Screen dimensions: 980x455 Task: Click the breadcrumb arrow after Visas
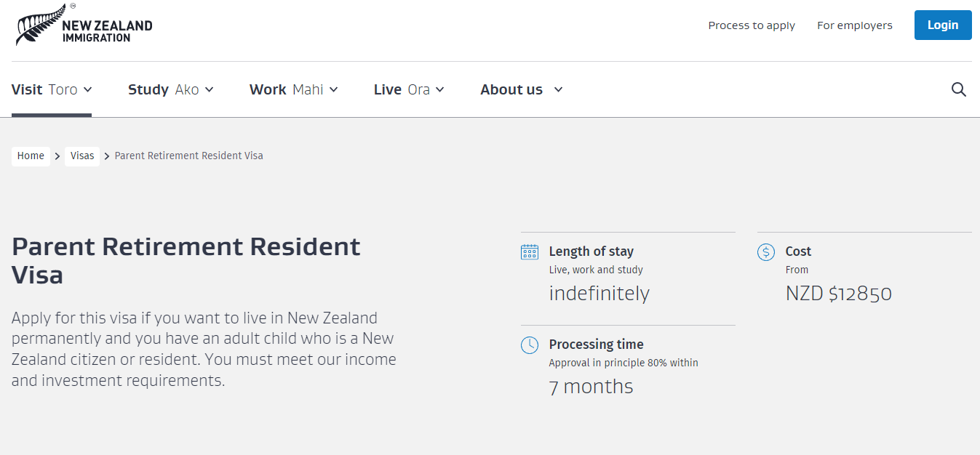pos(107,156)
